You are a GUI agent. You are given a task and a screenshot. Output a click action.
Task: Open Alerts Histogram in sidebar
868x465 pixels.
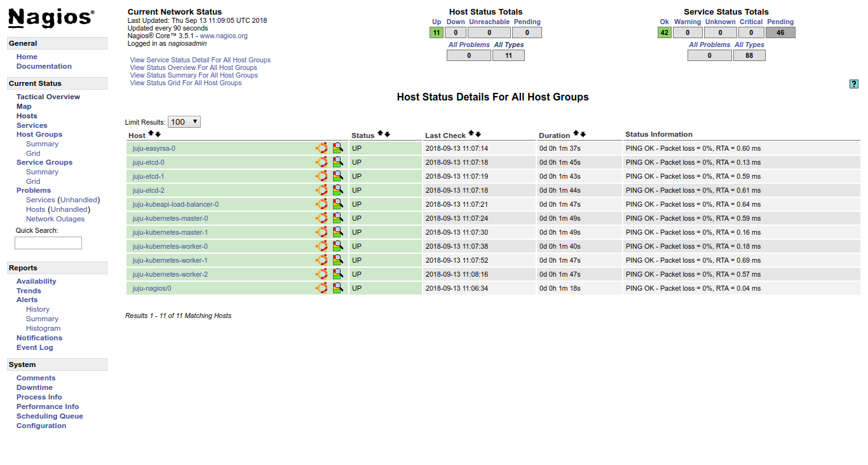tap(43, 328)
